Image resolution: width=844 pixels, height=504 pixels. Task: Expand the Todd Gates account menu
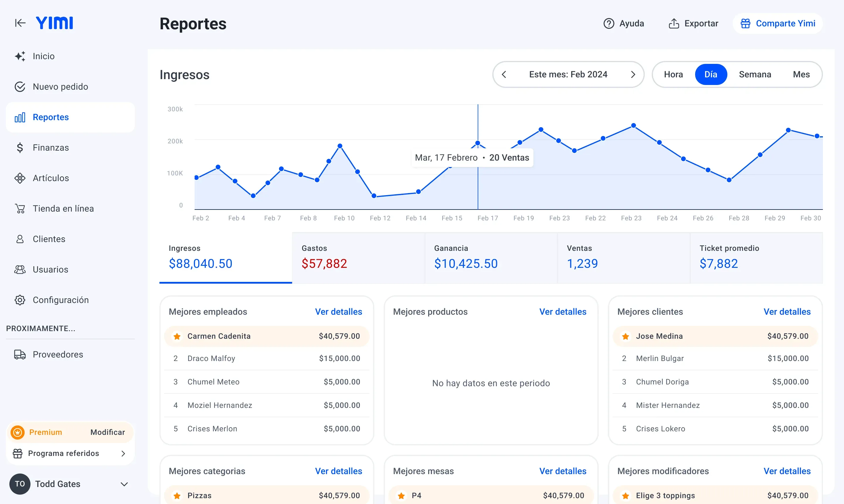124,484
